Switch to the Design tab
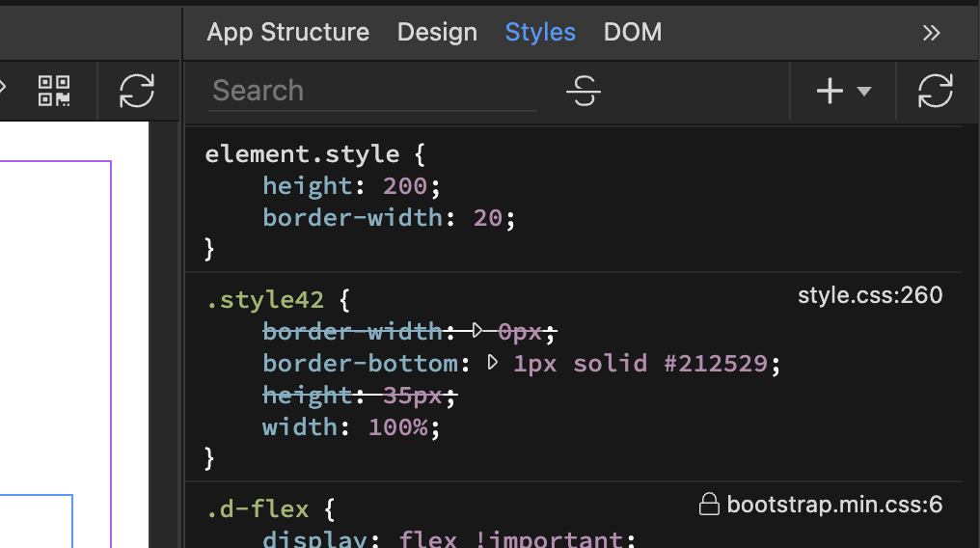 (437, 33)
